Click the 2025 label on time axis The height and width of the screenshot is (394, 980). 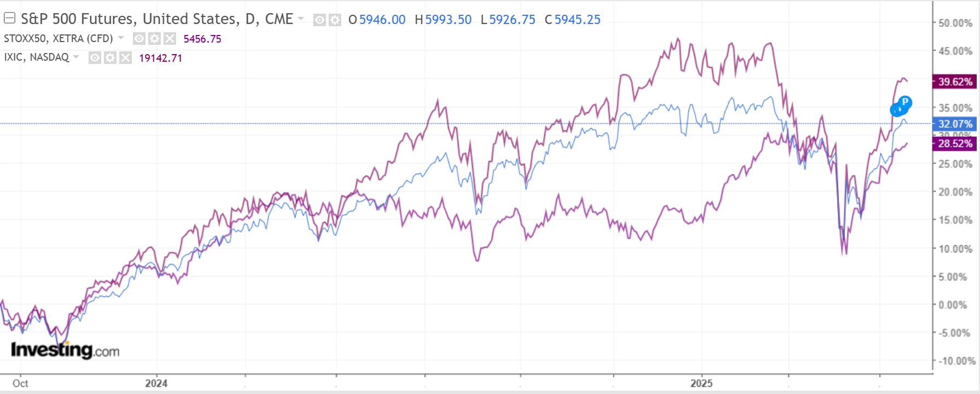pos(701,383)
